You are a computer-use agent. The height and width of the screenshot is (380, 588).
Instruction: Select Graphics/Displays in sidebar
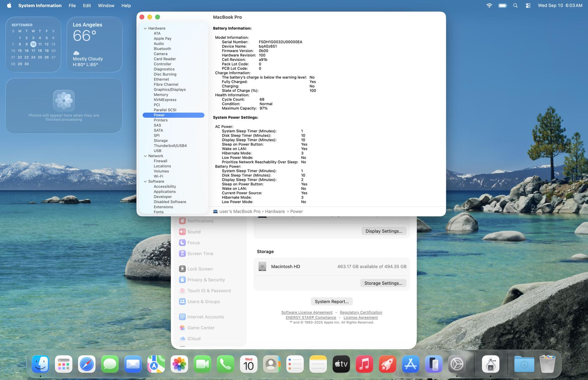170,90
